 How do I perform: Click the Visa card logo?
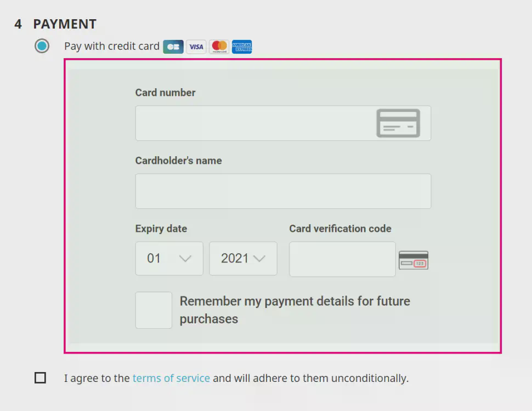coord(196,47)
